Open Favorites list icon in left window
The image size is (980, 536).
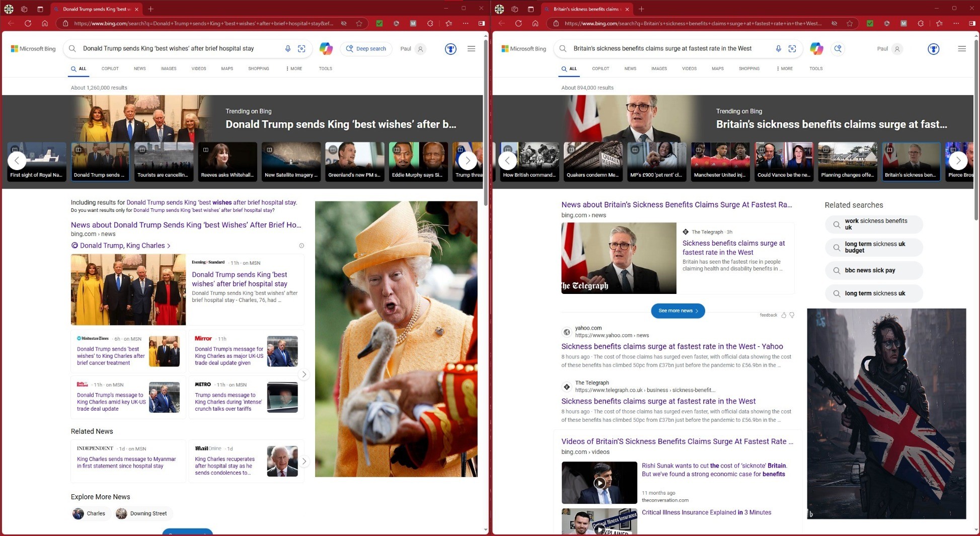(448, 23)
